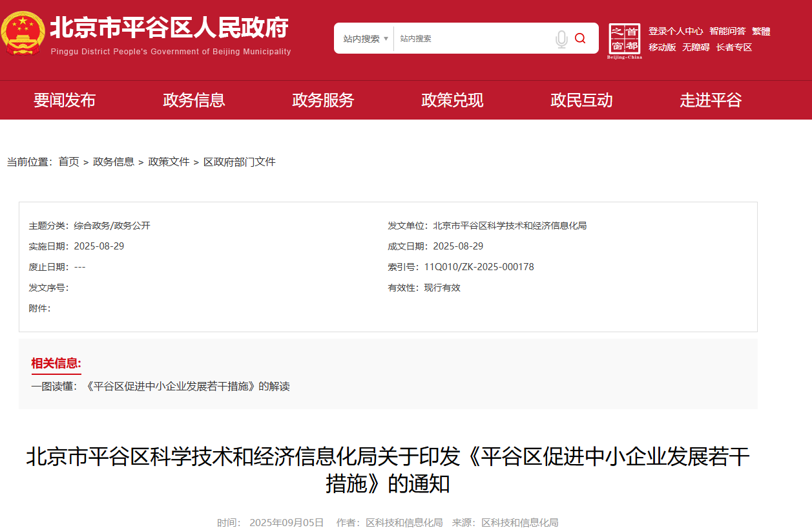Click the magnifier icon to search
Viewport: 812px width, 530px height.
(580, 38)
